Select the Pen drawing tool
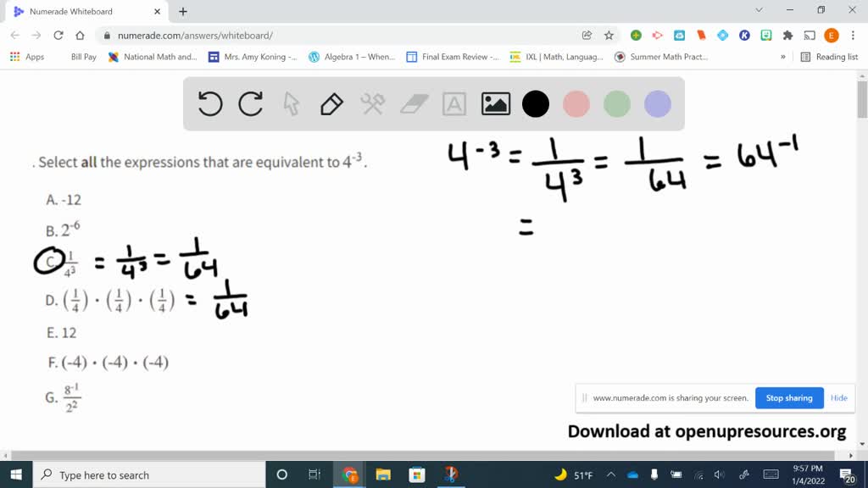The width and height of the screenshot is (868, 488). click(331, 103)
